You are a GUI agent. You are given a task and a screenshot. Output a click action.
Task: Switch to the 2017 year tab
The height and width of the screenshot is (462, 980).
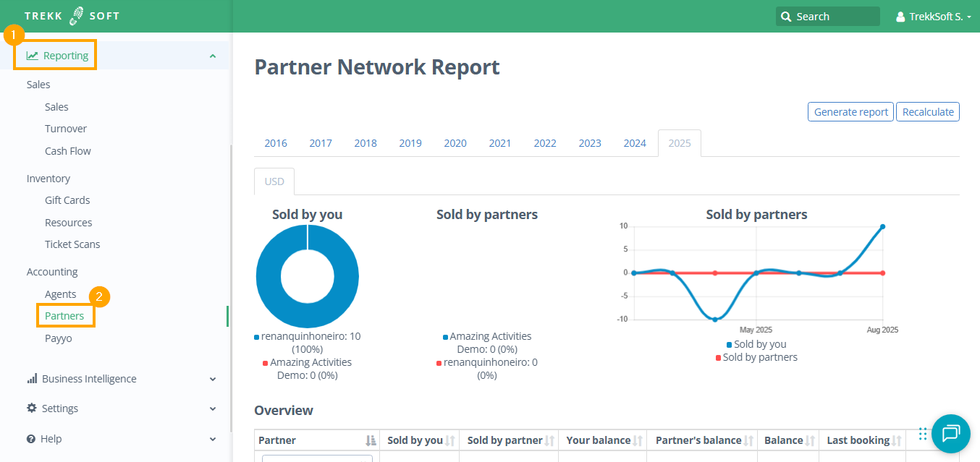click(x=321, y=143)
